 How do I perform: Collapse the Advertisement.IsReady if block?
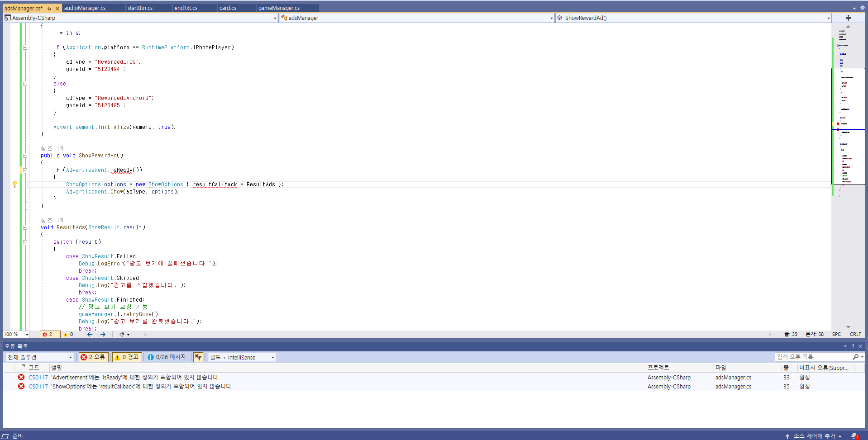point(25,170)
